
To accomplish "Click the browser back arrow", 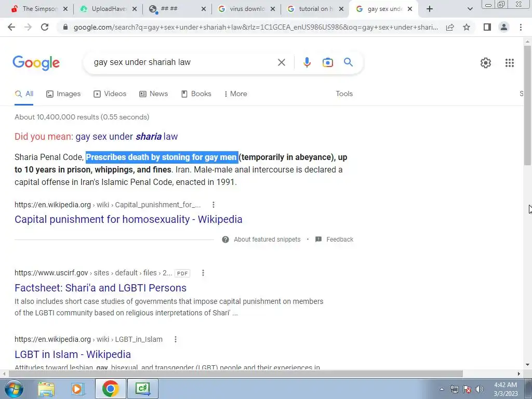I will click(x=11, y=27).
